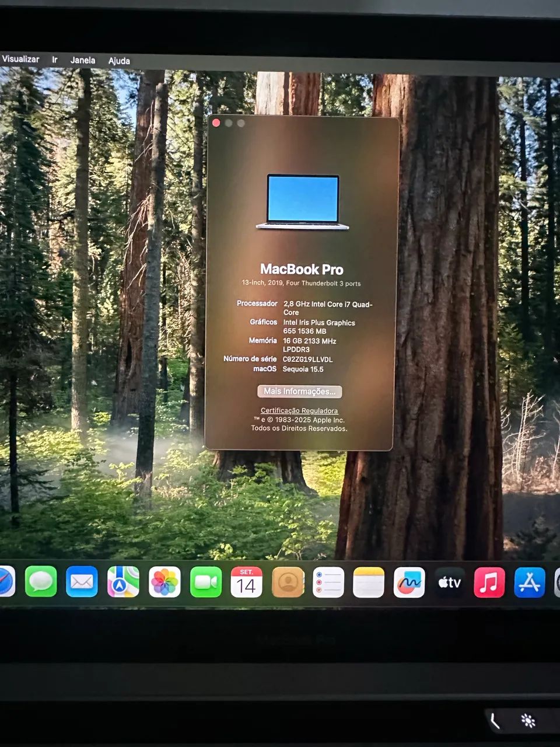The width and height of the screenshot is (560, 747).
Task: Open Freeform from the Dock
Action: click(x=409, y=582)
